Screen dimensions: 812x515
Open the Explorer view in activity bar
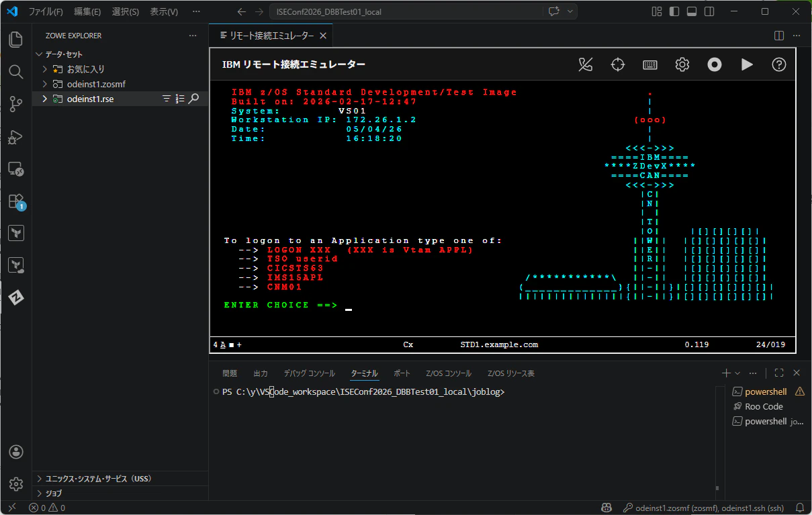click(16, 39)
